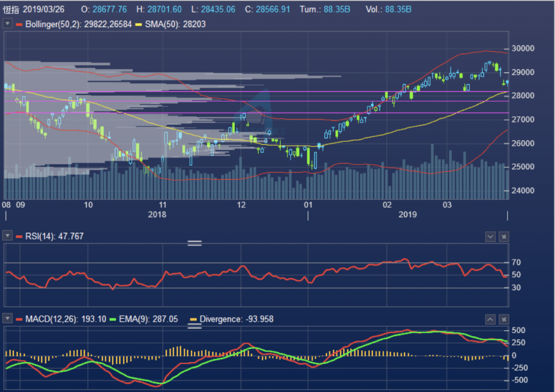555x392 pixels.
Task: Click the RSI 30 level label
Action: coord(516,287)
